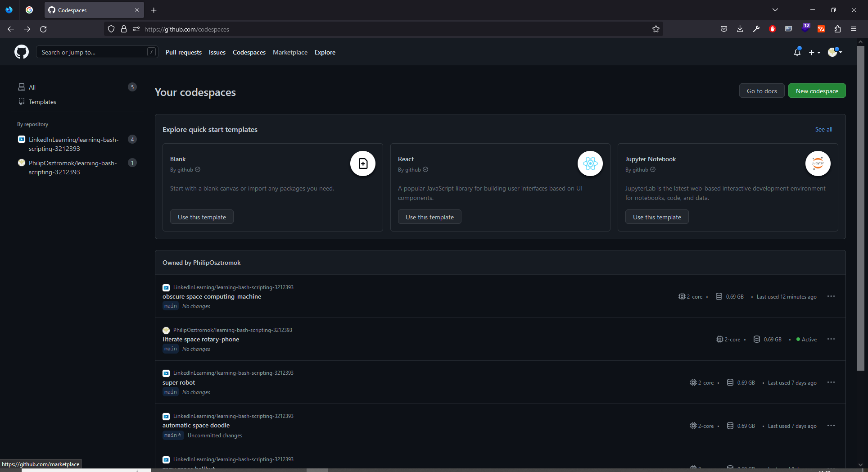Click the page vertical scrollbar
The width and height of the screenshot is (868, 472).
pyautogui.click(x=860, y=207)
